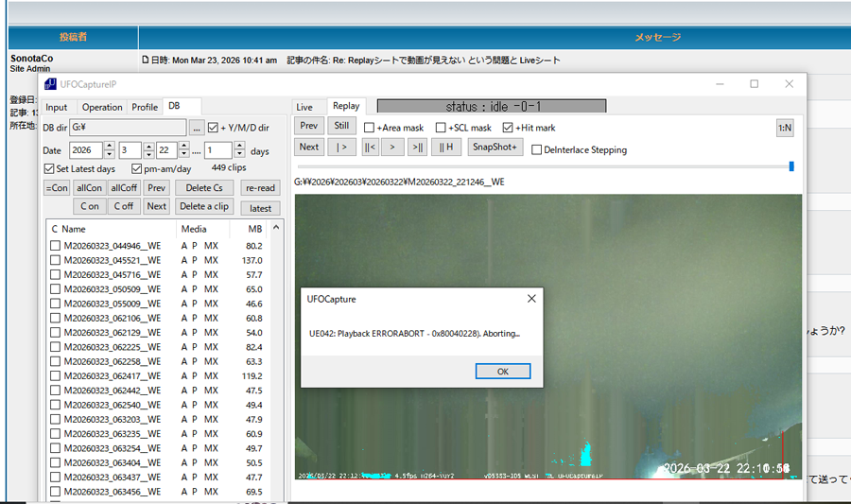Click the '|>' step play button

(341, 147)
